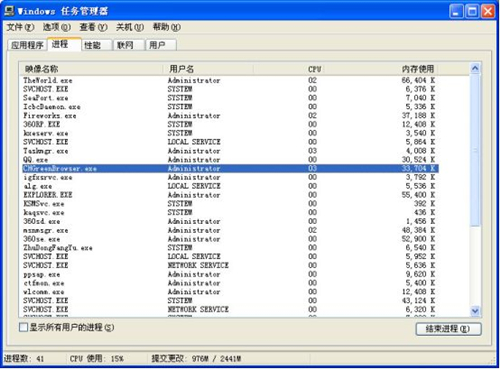Image resolution: width=500 pixels, height=369 pixels.
Task: Switch to the 用户 tab
Action: [161, 45]
